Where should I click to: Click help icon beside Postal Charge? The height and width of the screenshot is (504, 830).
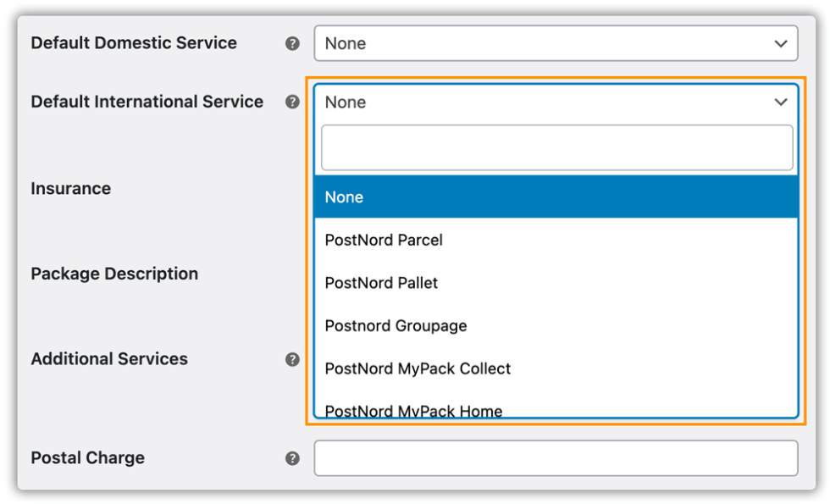292,458
